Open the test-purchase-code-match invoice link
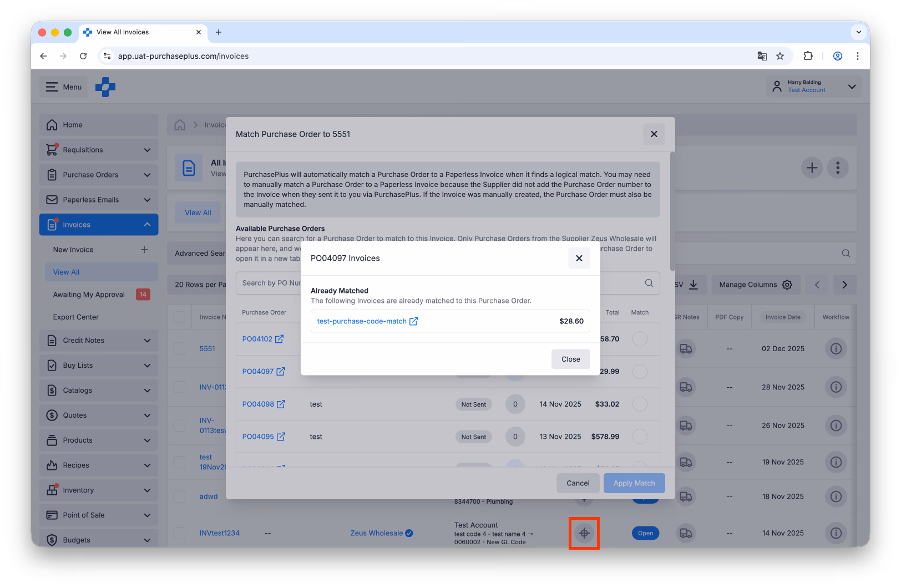 coord(362,321)
